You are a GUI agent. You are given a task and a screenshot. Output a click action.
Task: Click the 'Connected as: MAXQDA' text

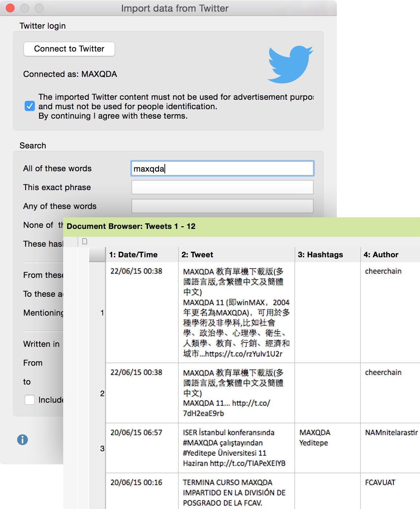[70, 74]
